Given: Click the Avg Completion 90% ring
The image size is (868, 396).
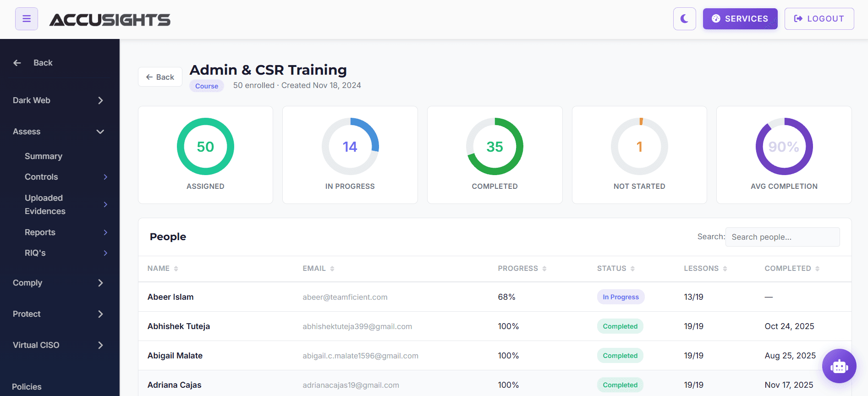Looking at the screenshot, I should pos(784,146).
